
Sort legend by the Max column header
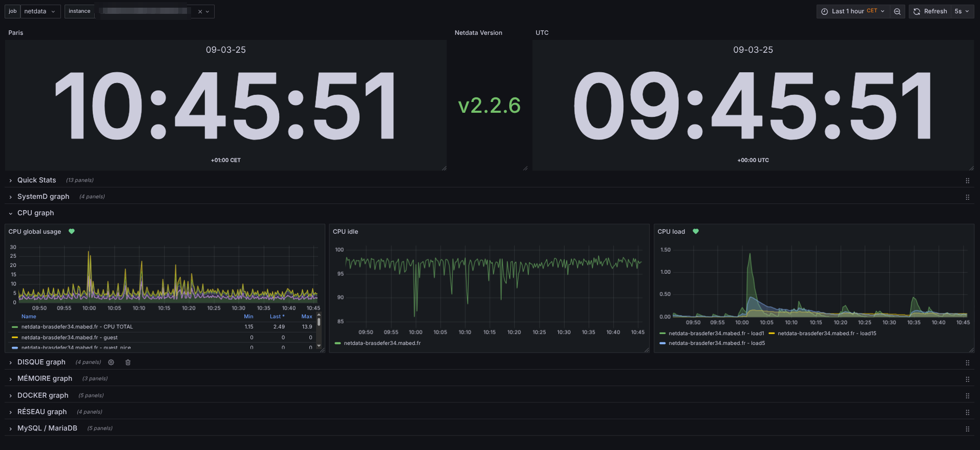(x=306, y=317)
